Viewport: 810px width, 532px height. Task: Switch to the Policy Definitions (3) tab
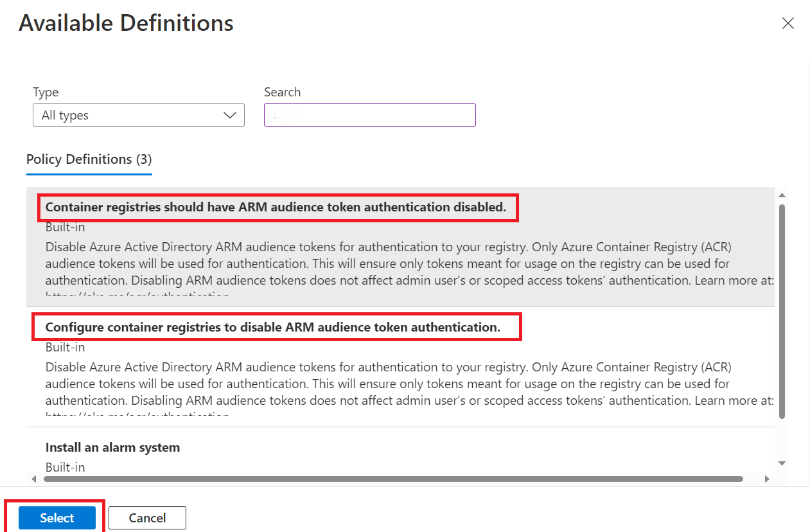(x=89, y=159)
